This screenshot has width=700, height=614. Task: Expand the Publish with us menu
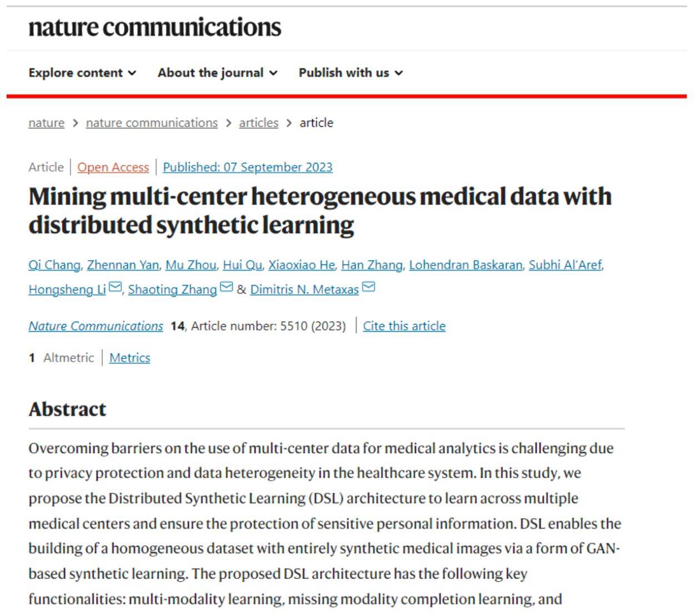(351, 73)
